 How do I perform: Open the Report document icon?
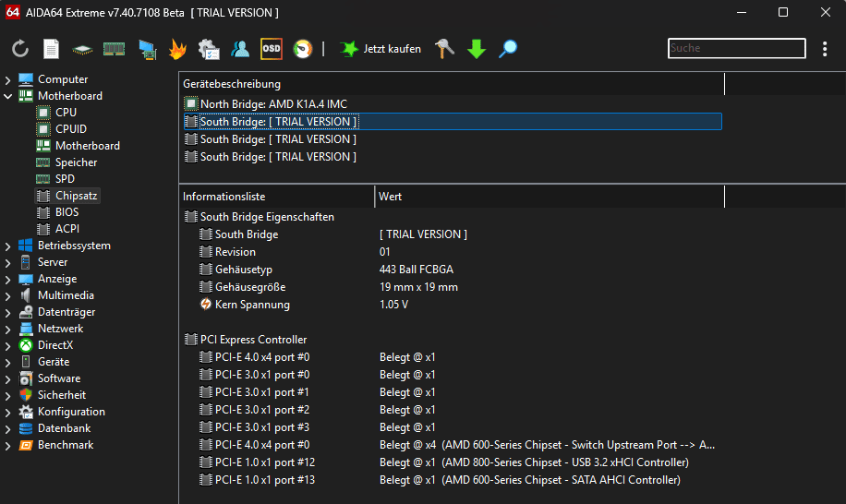[51, 49]
